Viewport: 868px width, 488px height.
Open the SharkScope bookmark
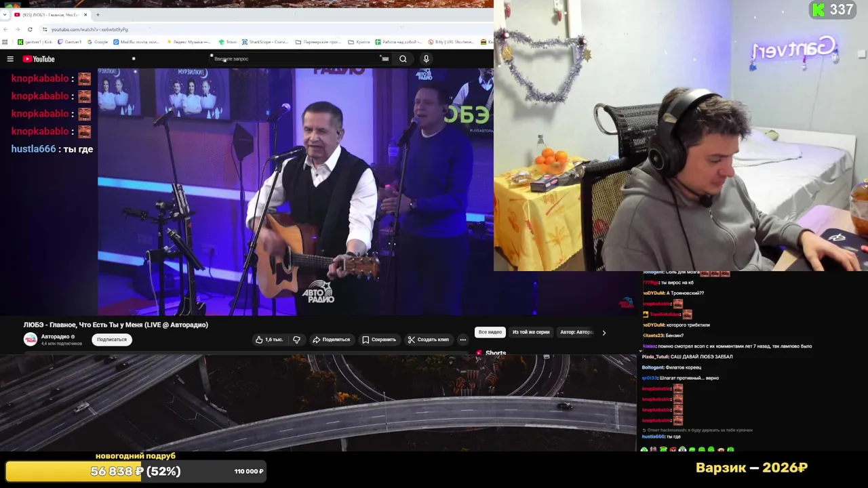pos(266,42)
